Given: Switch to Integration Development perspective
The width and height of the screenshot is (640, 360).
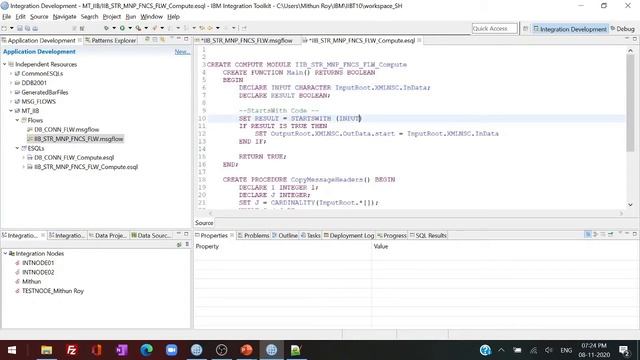Looking at the screenshot, I should (x=570, y=29).
